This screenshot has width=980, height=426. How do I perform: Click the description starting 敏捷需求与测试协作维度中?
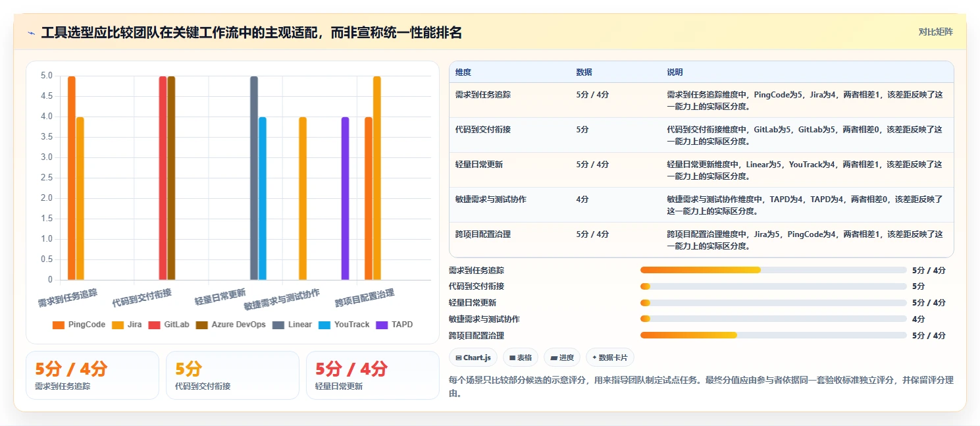(x=805, y=205)
